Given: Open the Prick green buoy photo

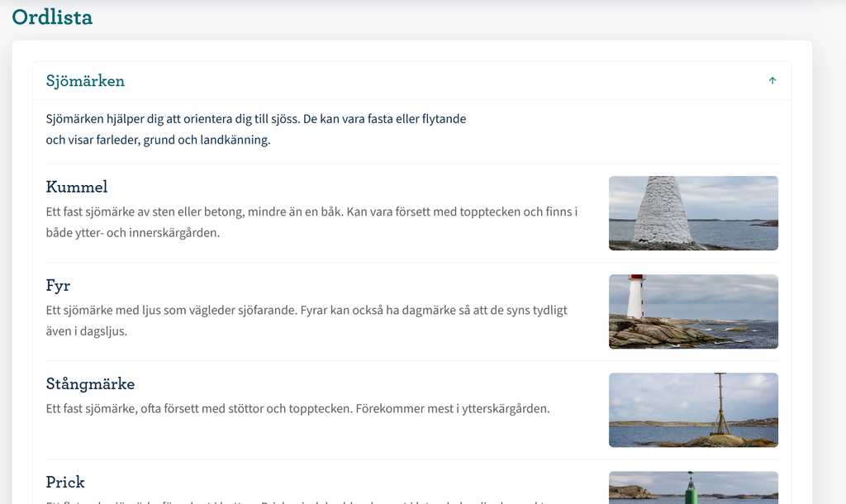Looking at the screenshot, I should 693,487.
